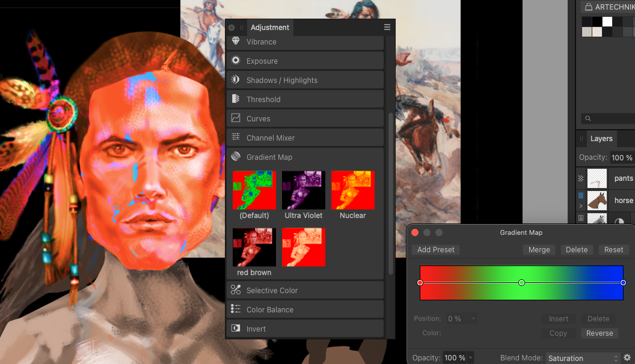
Task: Apply the (Default) gradient map preset
Action: [x=254, y=190]
